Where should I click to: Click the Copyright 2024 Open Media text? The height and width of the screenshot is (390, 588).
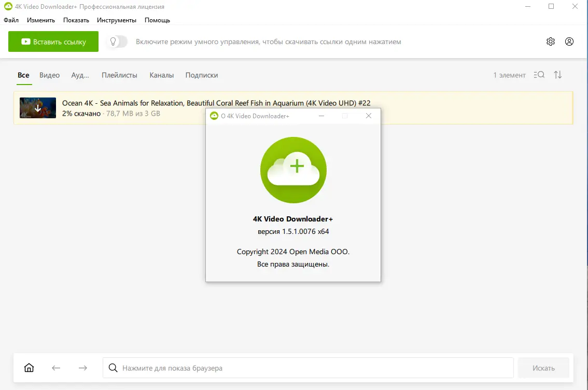[293, 252]
